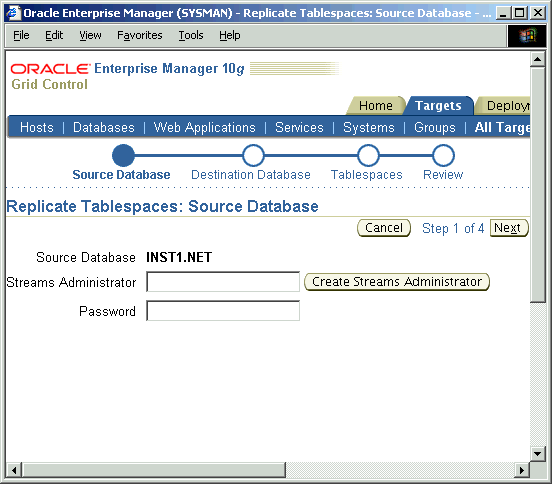Switch to the Home tab
The width and height of the screenshot is (552, 484).
click(376, 106)
